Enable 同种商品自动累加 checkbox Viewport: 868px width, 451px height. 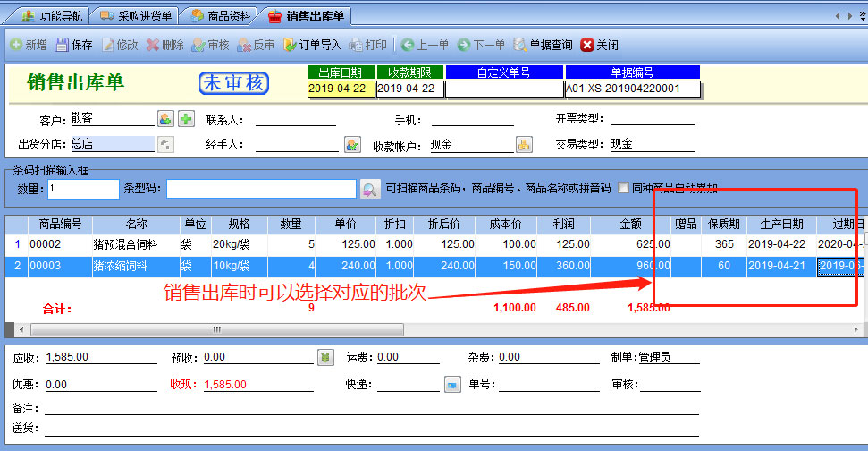624,188
